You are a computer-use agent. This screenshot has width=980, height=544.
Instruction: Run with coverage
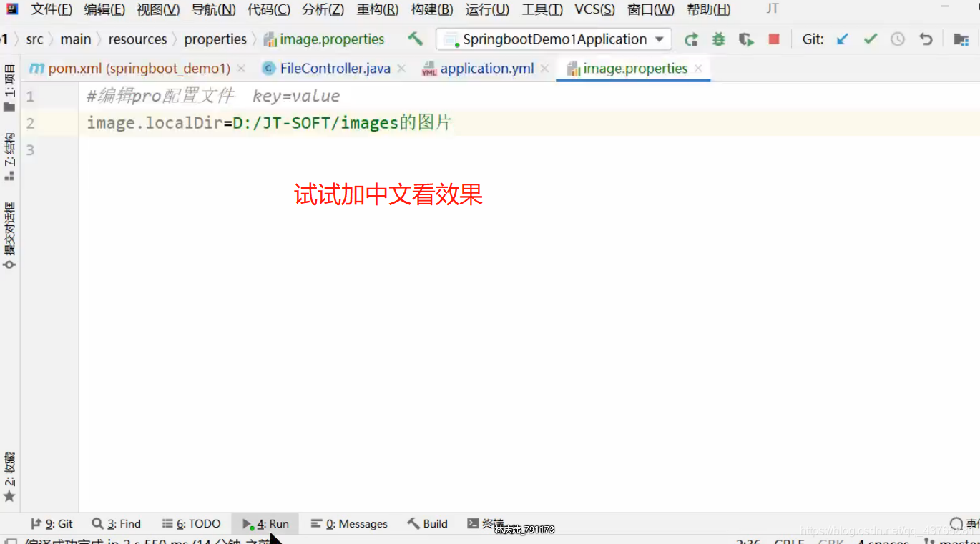(x=745, y=40)
